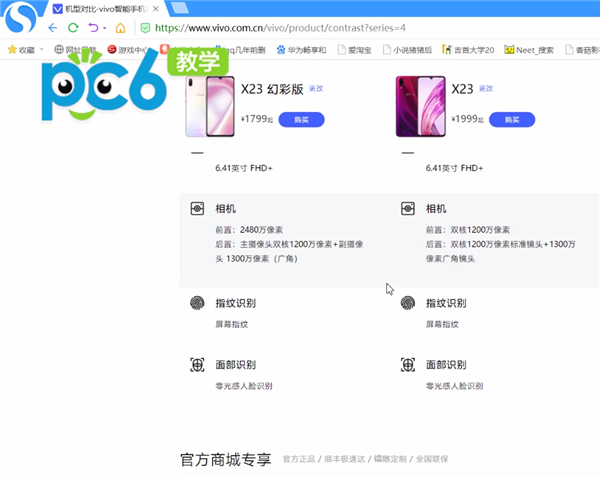The height and width of the screenshot is (482, 600).
Task: Click fingerprint icon in X23 column
Action: tap(408, 303)
